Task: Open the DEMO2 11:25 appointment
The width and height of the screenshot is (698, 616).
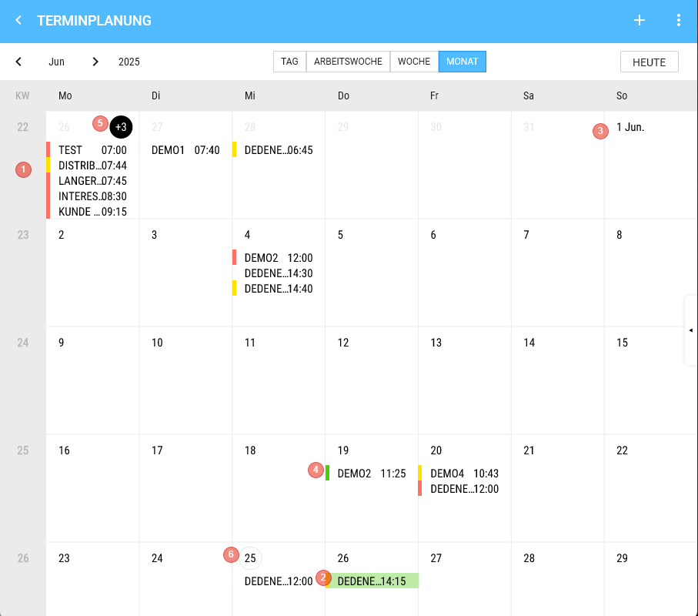Action: click(372, 474)
